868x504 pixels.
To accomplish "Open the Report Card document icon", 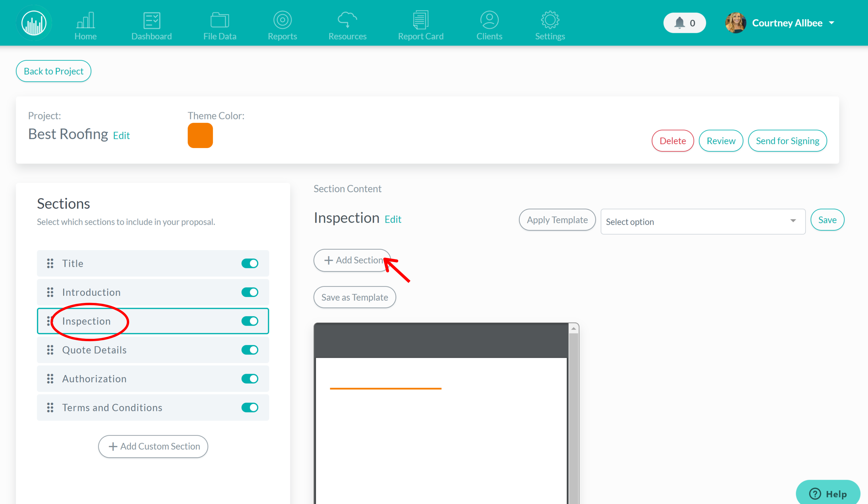I will tap(421, 20).
